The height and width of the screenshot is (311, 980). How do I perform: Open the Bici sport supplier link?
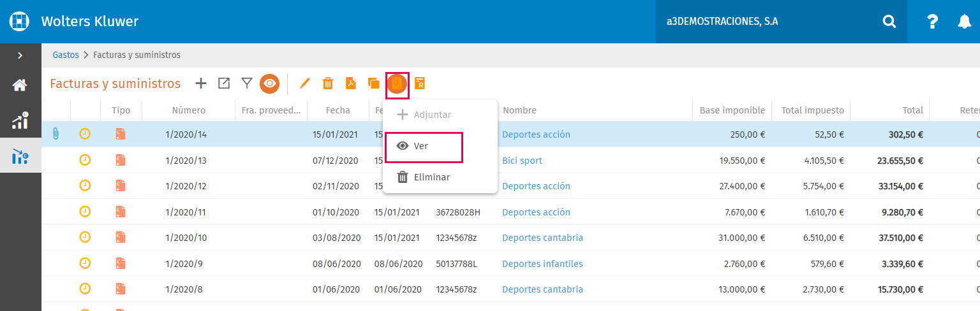pyautogui.click(x=522, y=161)
